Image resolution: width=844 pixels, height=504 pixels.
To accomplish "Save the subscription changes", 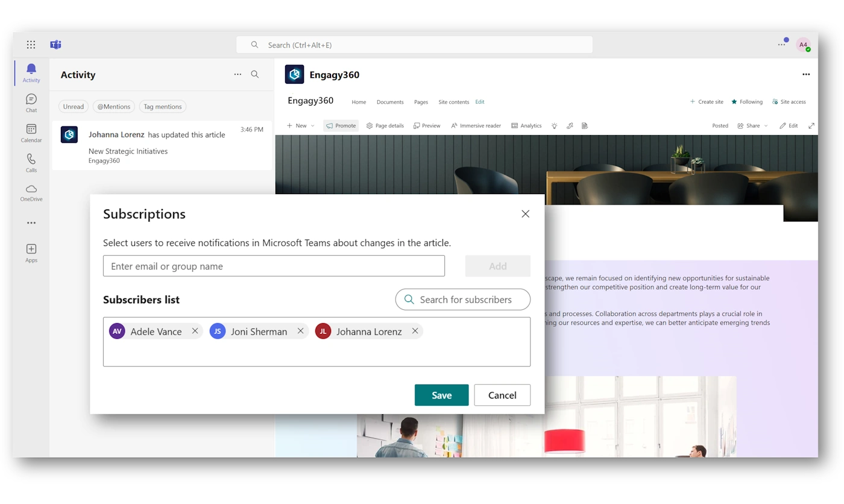I will [x=441, y=395].
